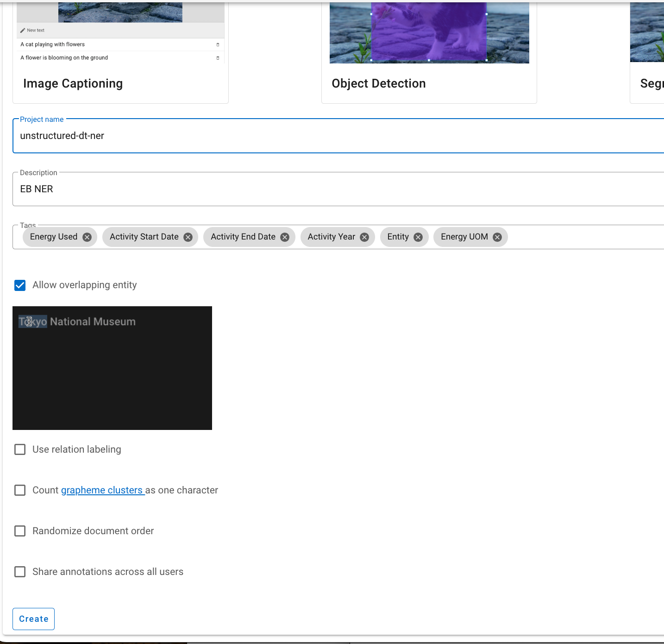Remove the 'Entity' tag chip
Image resolution: width=664 pixels, height=644 pixels.
[418, 237]
